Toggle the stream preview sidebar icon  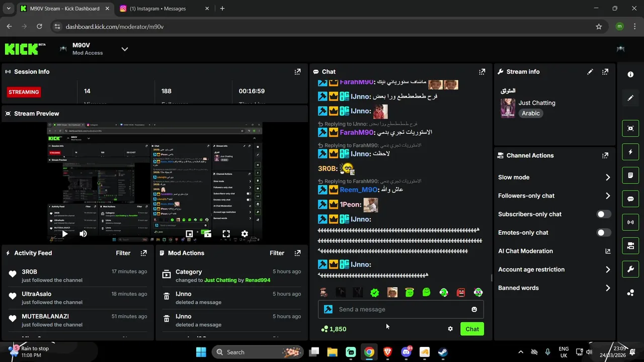[x=630, y=128]
